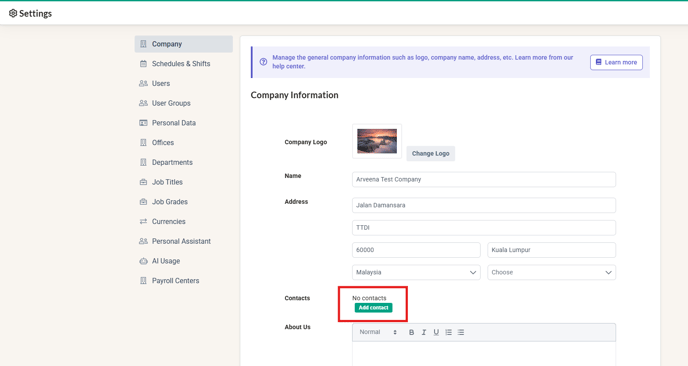Click the 60000 postcode field
Screen dimensions: 688x366
(x=416, y=250)
